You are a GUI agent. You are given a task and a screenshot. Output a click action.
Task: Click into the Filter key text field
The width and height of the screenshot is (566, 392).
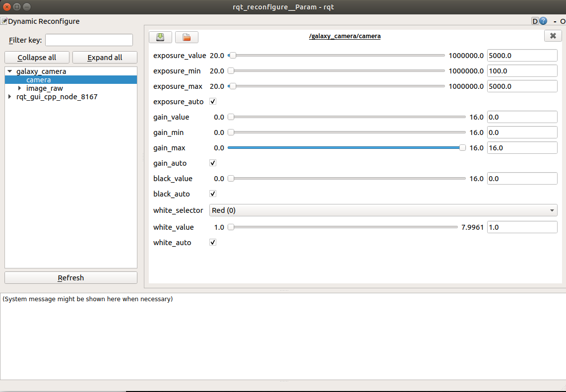[89, 40]
